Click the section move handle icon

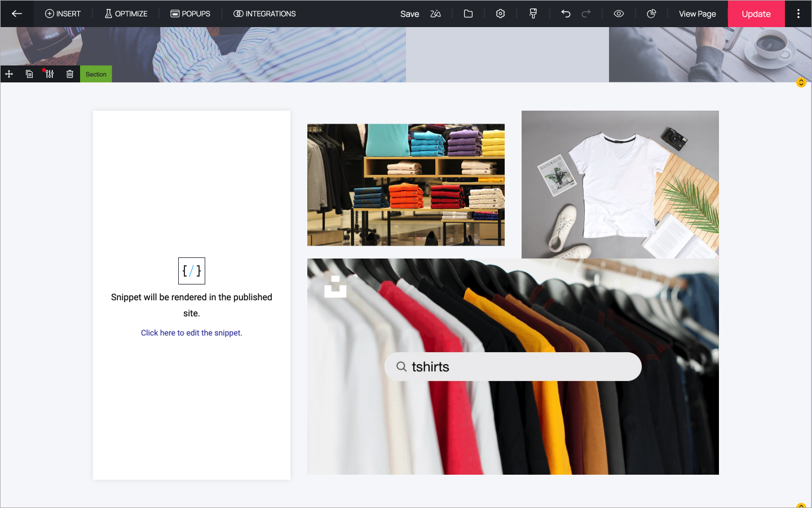(x=9, y=74)
